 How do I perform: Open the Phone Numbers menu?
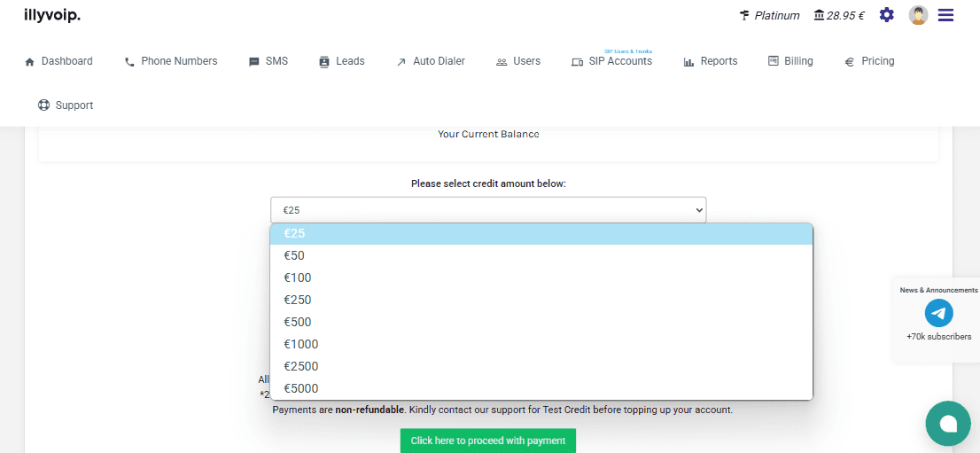pos(171,61)
